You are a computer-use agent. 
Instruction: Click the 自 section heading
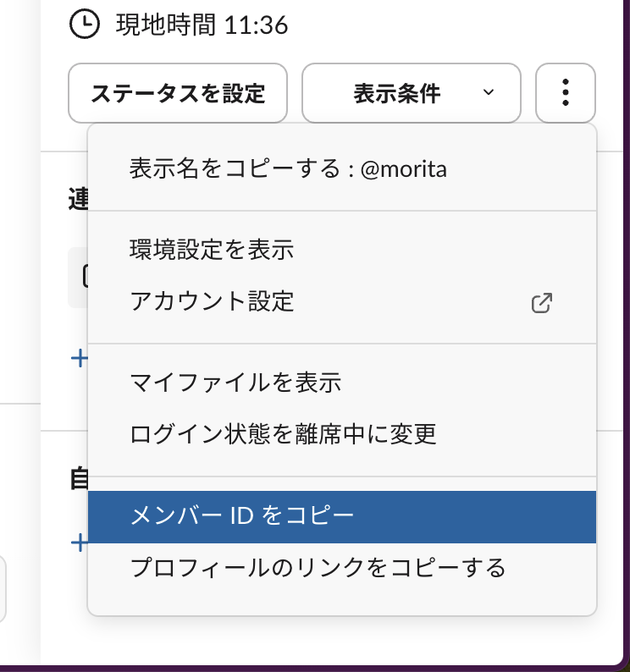(77, 478)
